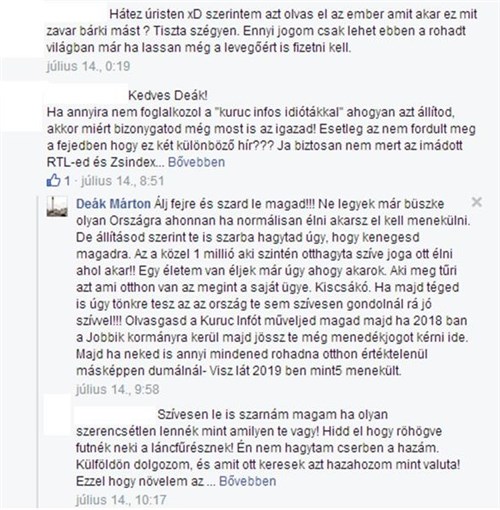The width and height of the screenshot is (500, 510).
Task: Show who liked via the '1' count
Action: click(x=67, y=181)
